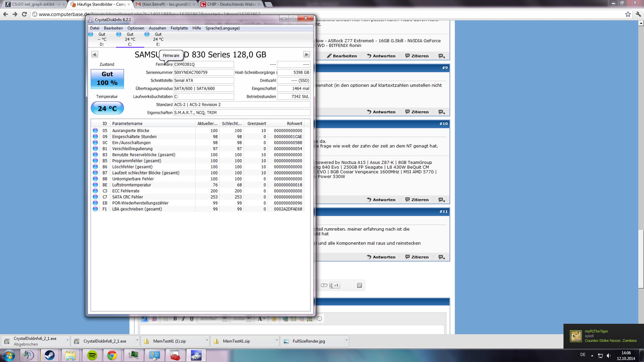Go to previous disk with left arrow
644x362 pixels.
pyautogui.click(x=95, y=54)
